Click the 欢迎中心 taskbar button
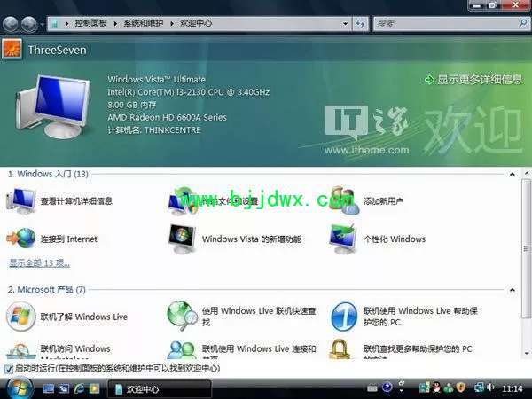532x399 pixels. coord(160,389)
